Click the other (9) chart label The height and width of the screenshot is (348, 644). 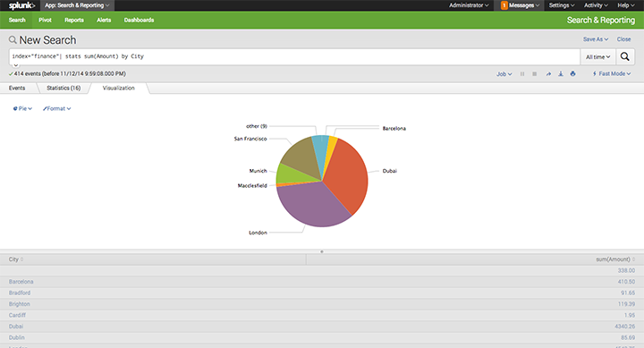pyautogui.click(x=257, y=126)
